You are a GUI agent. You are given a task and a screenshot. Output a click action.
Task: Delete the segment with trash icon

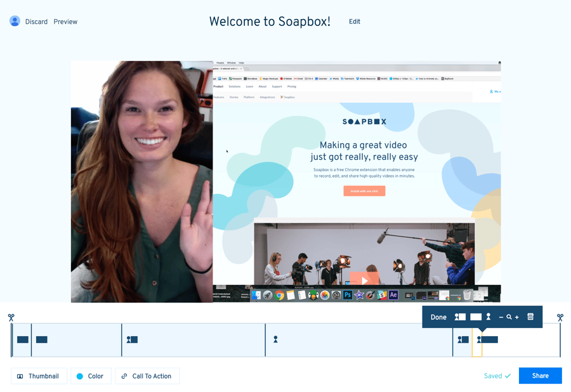(530, 317)
